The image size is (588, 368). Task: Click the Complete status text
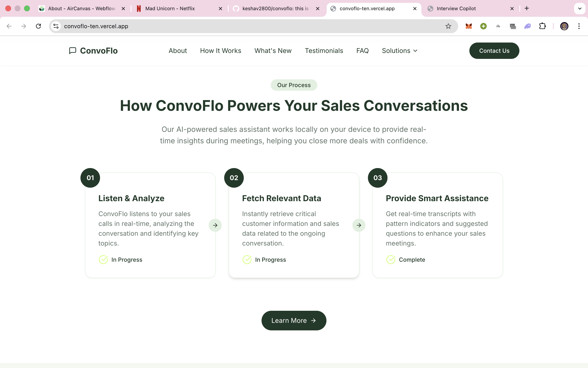412,260
